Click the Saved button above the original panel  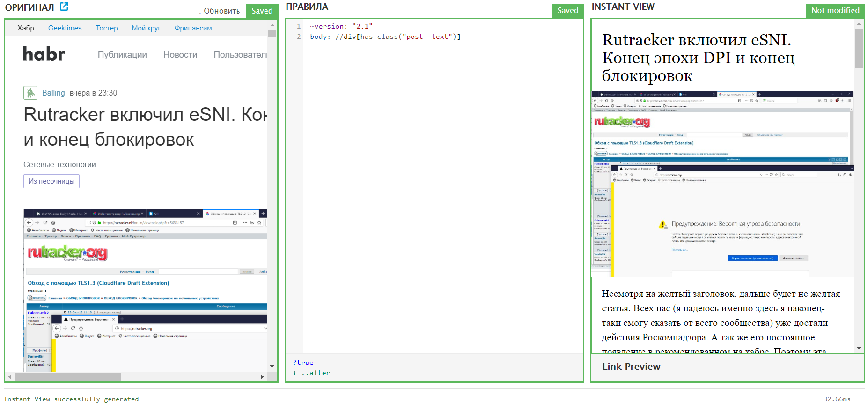[x=262, y=11]
